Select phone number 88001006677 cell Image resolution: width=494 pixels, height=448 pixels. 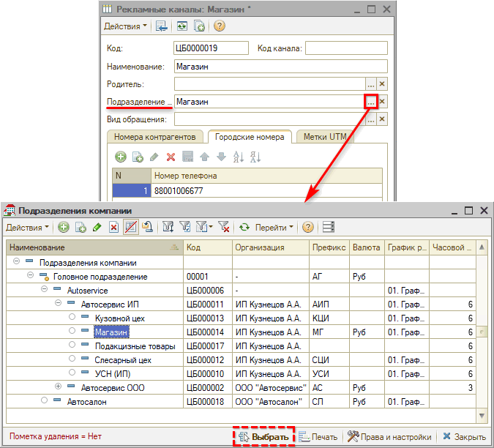[x=266, y=190]
